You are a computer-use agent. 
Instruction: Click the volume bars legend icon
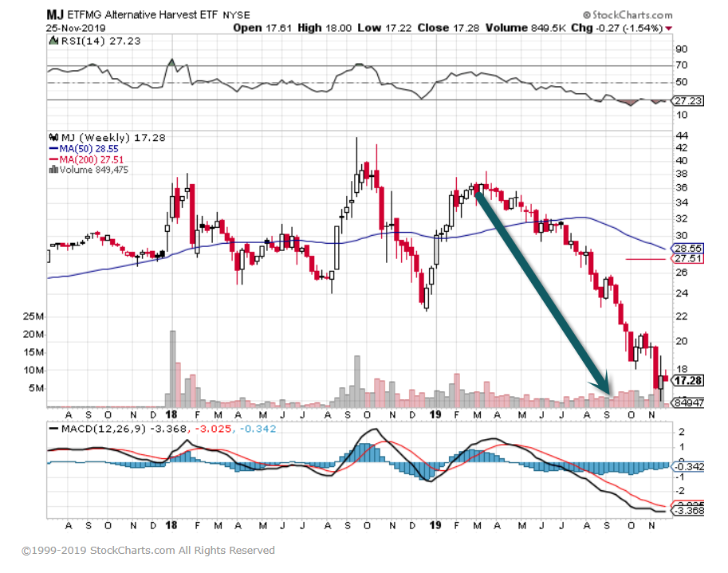tap(53, 170)
